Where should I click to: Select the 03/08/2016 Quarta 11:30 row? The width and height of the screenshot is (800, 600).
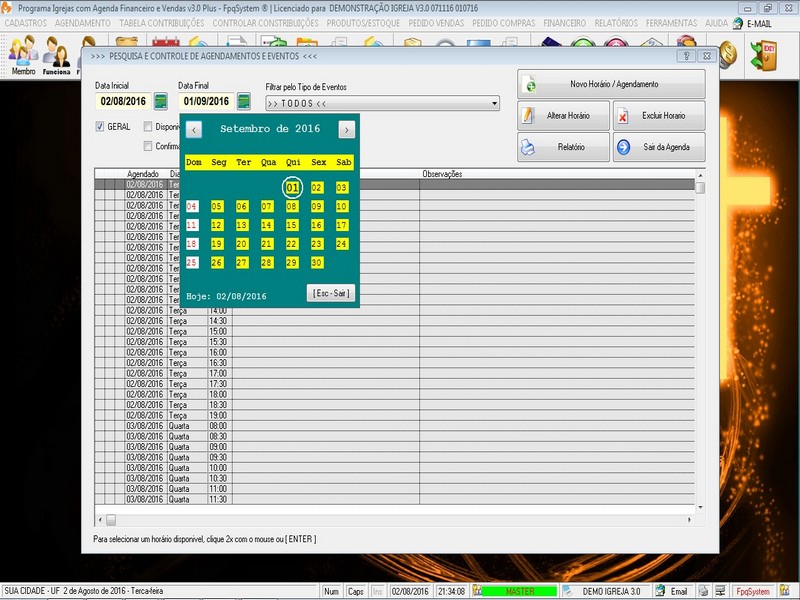(394, 499)
